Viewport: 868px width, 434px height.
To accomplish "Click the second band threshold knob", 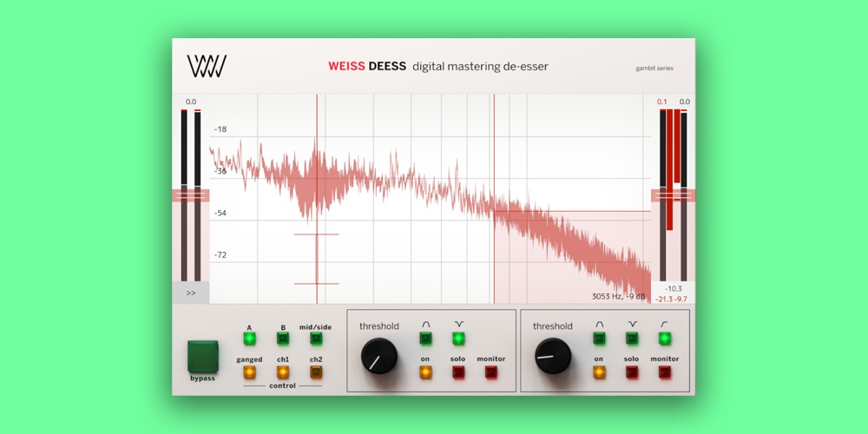I will (x=553, y=356).
